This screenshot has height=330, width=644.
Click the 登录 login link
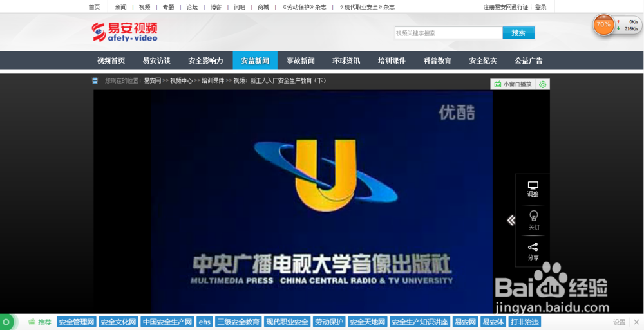(541, 6)
